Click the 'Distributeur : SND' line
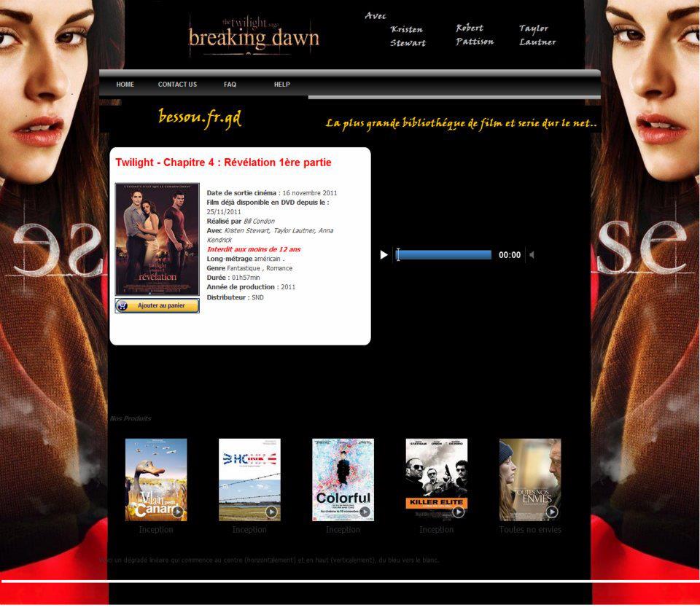 236,297
